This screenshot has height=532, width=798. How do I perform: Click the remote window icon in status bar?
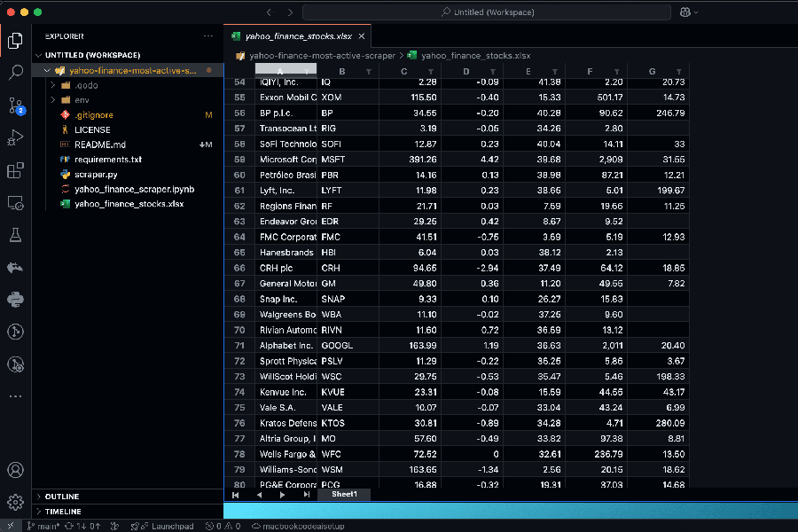[x=10, y=526]
